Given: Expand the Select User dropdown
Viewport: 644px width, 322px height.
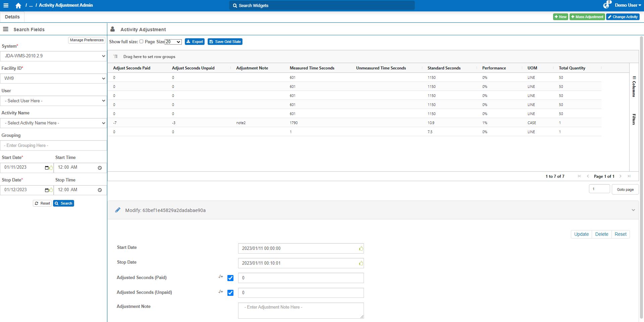Looking at the screenshot, I should click(x=53, y=101).
